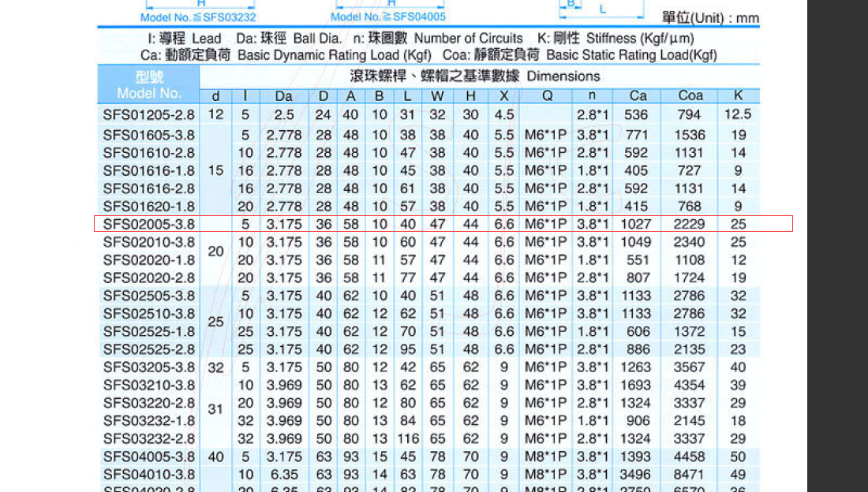868x492 pixels.
Task: Click the K stiffness column header
Action: tap(738, 95)
